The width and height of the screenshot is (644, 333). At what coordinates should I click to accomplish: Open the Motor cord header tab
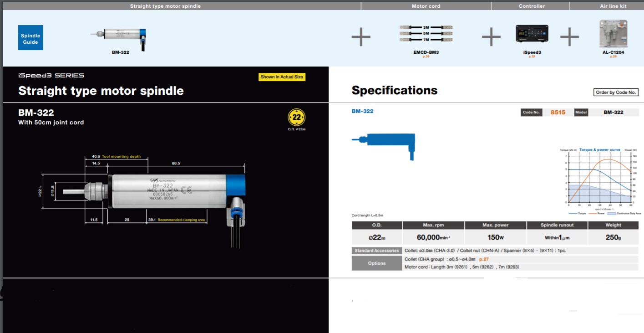(x=426, y=6)
